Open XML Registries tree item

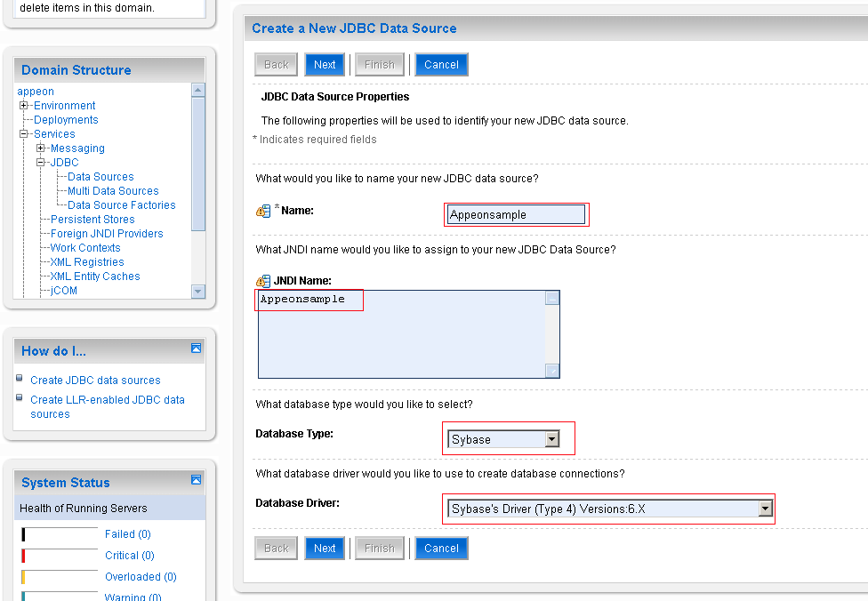click(87, 261)
